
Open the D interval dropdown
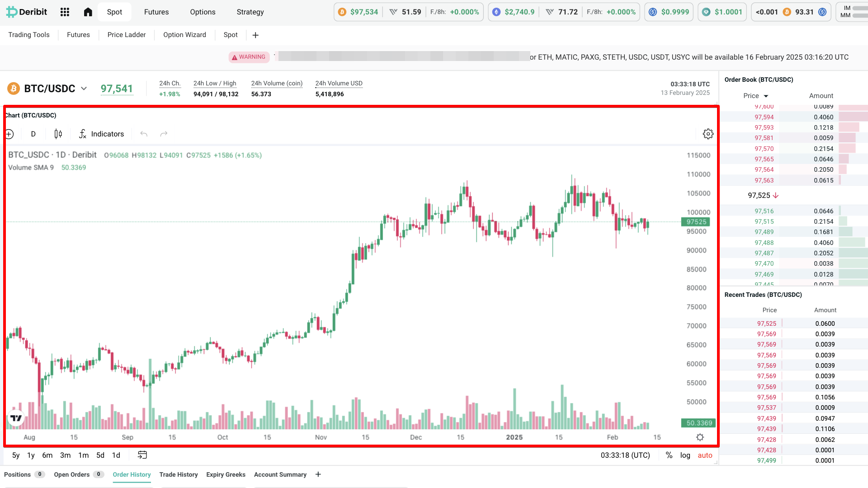point(33,134)
